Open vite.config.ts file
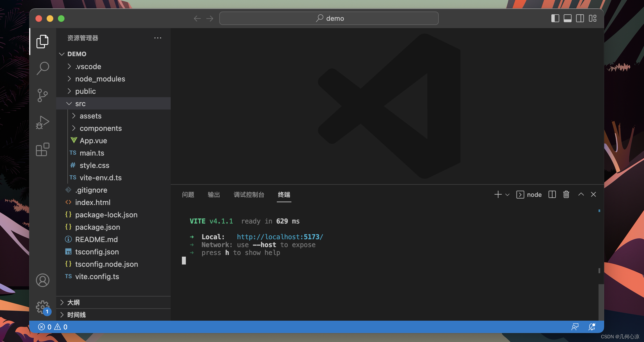Image resolution: width=644 pixels, height=342 pixels. point(113,277)
